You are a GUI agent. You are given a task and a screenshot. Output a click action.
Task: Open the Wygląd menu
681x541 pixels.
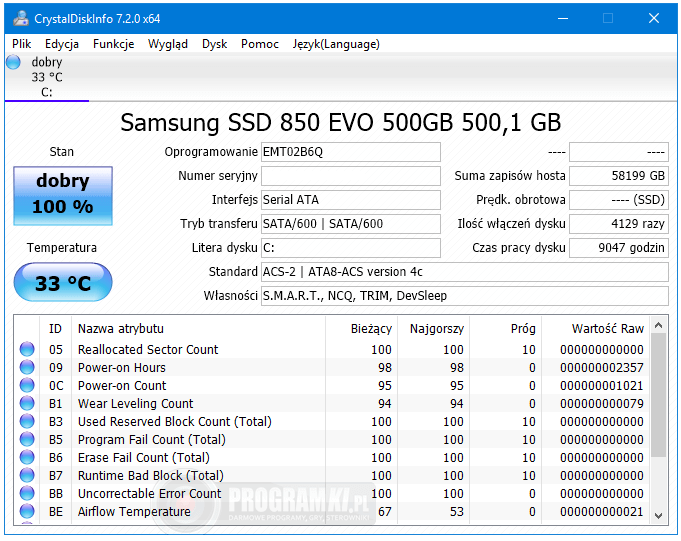[x=168, y=44]
